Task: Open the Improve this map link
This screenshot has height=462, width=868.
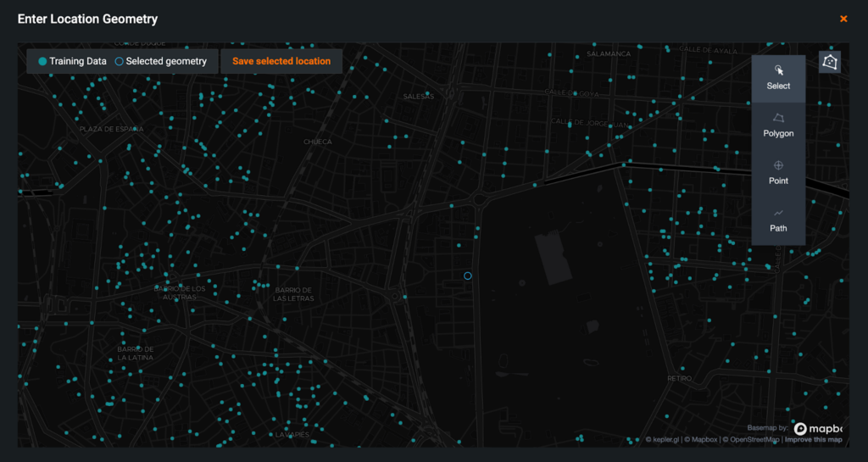Action: [813, 440]
